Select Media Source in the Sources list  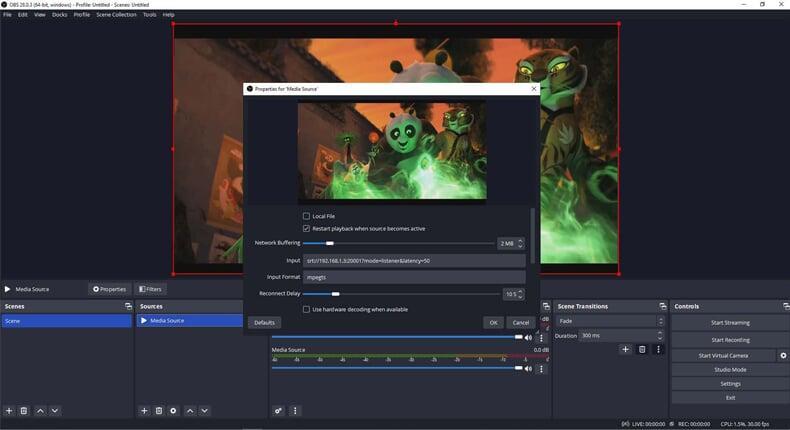[x=189, y=321]
